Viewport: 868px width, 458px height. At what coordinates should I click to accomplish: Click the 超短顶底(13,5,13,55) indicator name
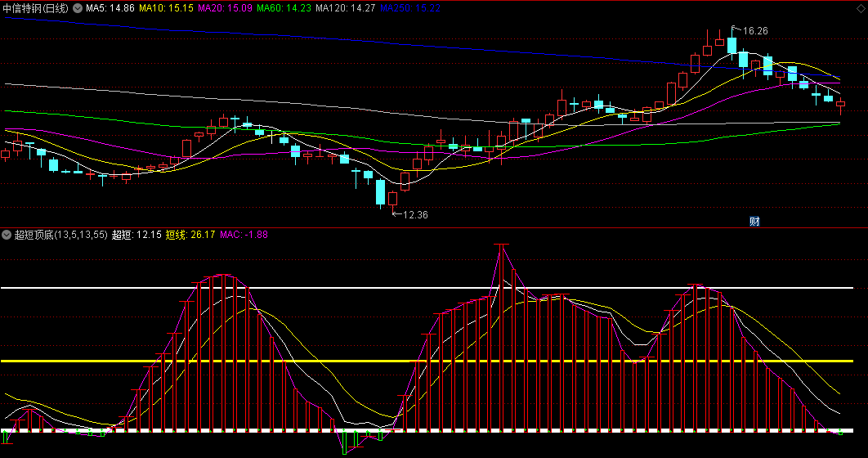point(61,235)
